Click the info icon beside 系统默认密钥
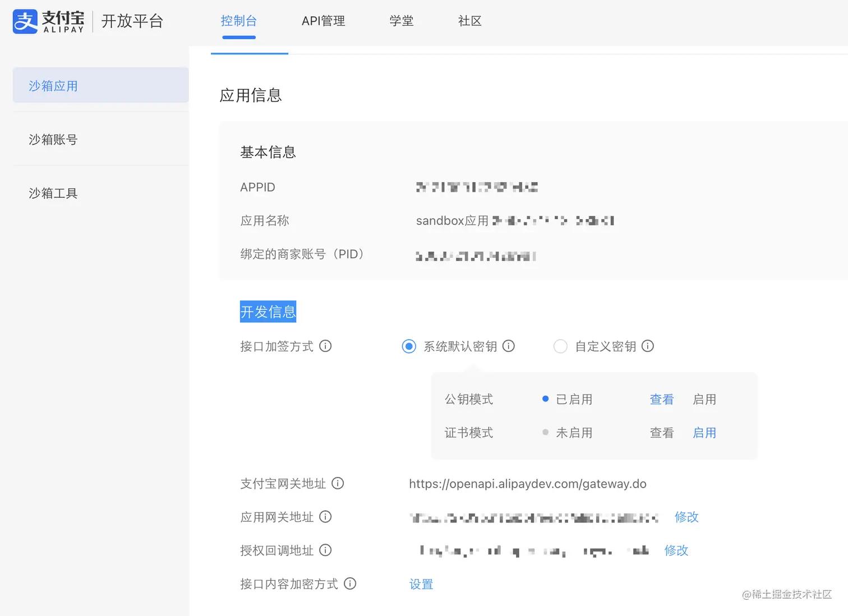The width and height of the screenshot is (848, 616). click(x=509, y=346)
